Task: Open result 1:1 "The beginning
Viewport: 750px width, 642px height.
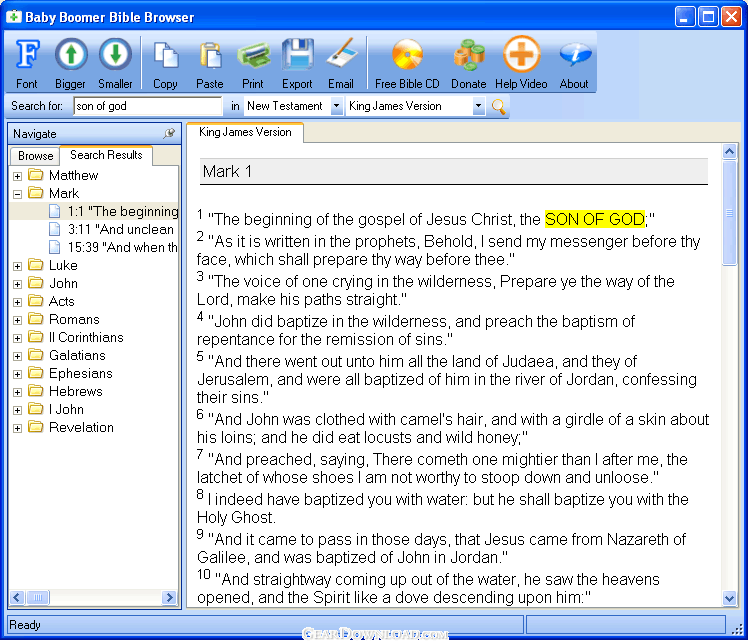Action: pyautogui.click(x=123, y=211)
